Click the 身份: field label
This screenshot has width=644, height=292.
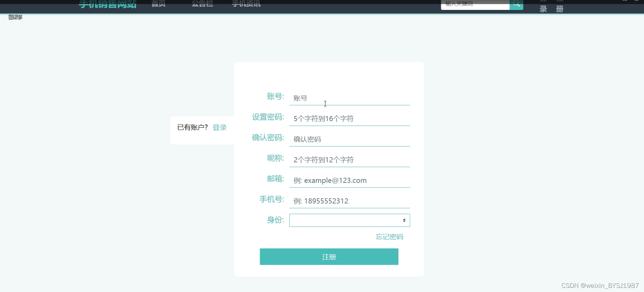[275, 220]
